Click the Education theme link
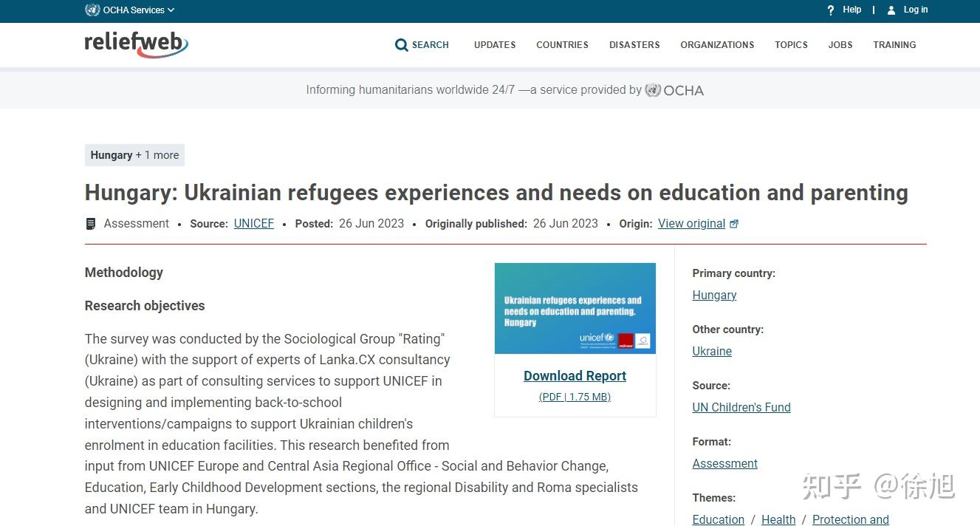Image resolution: width=980 pixels, height=526 pixels. [719, 519]
